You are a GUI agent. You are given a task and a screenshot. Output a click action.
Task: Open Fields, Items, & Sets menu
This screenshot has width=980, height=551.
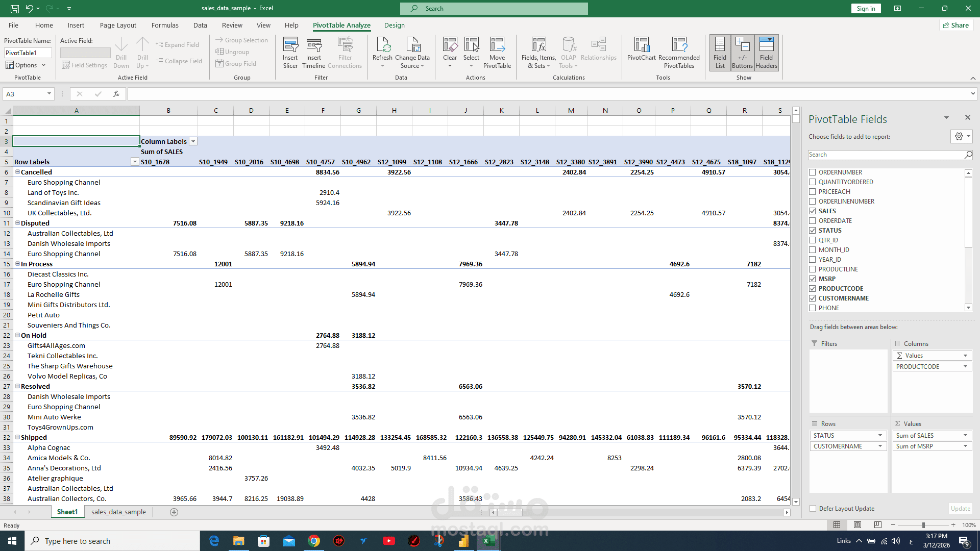coord(538,52)
